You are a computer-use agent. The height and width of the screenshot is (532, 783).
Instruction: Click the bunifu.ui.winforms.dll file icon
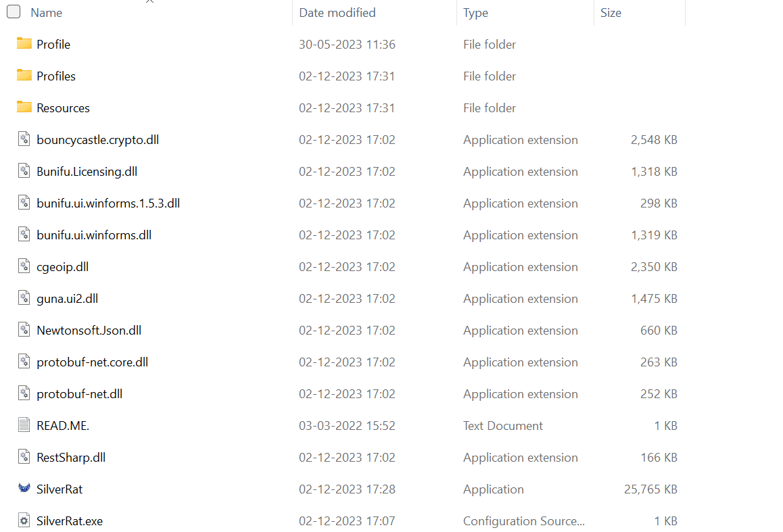[x=24, y=234]
